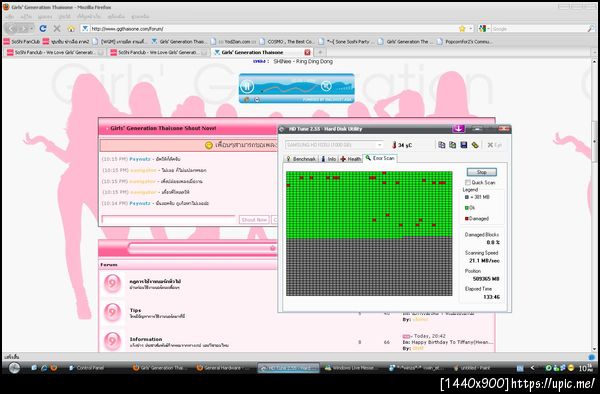
Task: Click the thermometer temperature icon in HD Tune
Action: pyautogui.click(x=394, y=145)
